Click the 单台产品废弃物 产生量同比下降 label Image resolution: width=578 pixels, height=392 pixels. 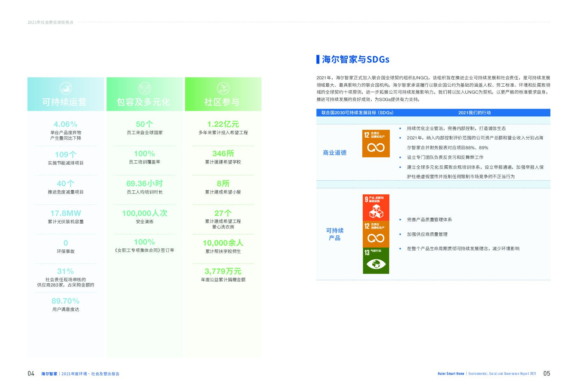[x=66, y=135]
